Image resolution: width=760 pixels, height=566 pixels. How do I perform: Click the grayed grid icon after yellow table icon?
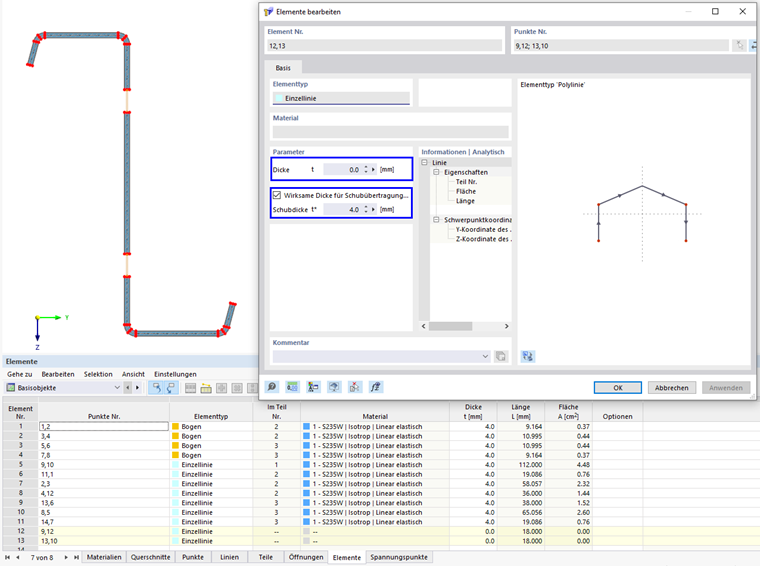click(x=222, y=388)
